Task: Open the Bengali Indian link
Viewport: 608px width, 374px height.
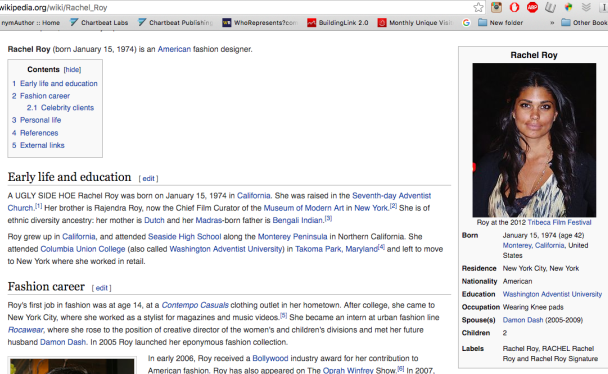Action: tap(298, 221)
